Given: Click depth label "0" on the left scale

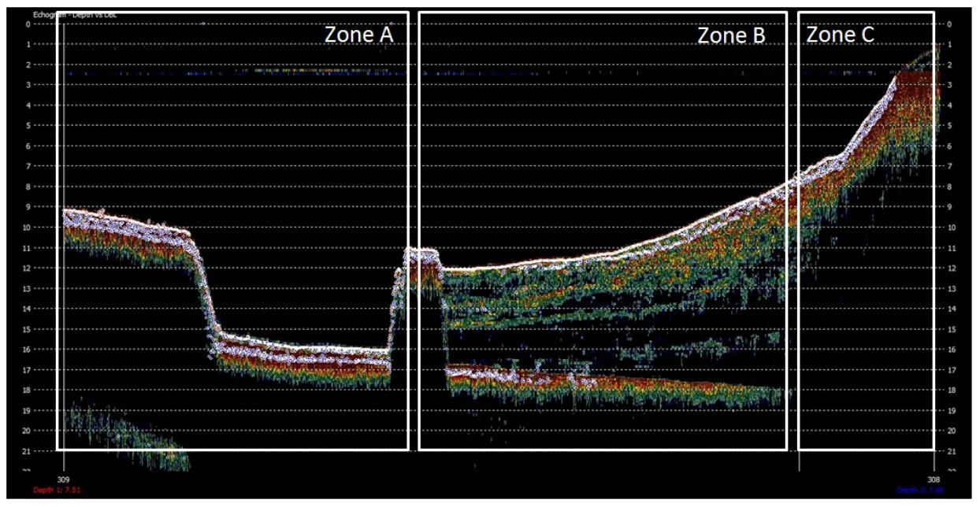Looking at the screenshot, I should click(28, 24).
